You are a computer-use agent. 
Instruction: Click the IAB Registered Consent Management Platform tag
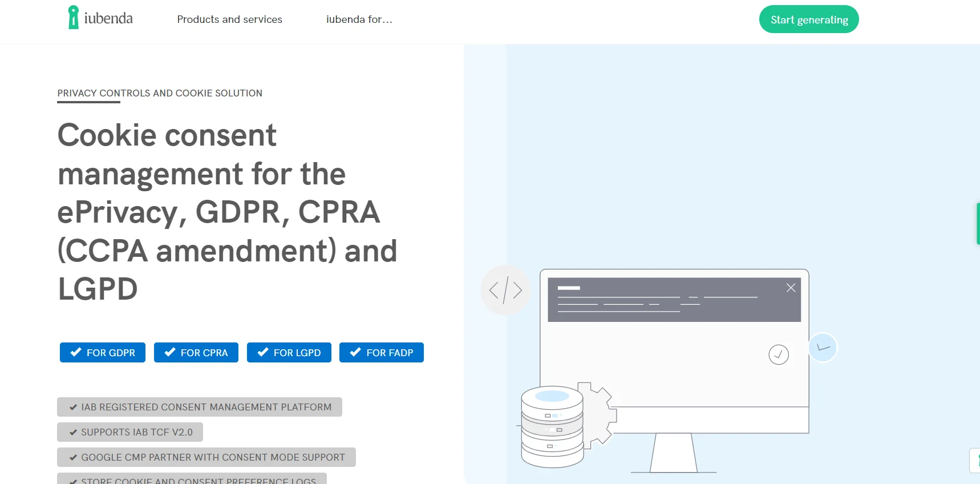pyautogui.click(x=200, y=407)
